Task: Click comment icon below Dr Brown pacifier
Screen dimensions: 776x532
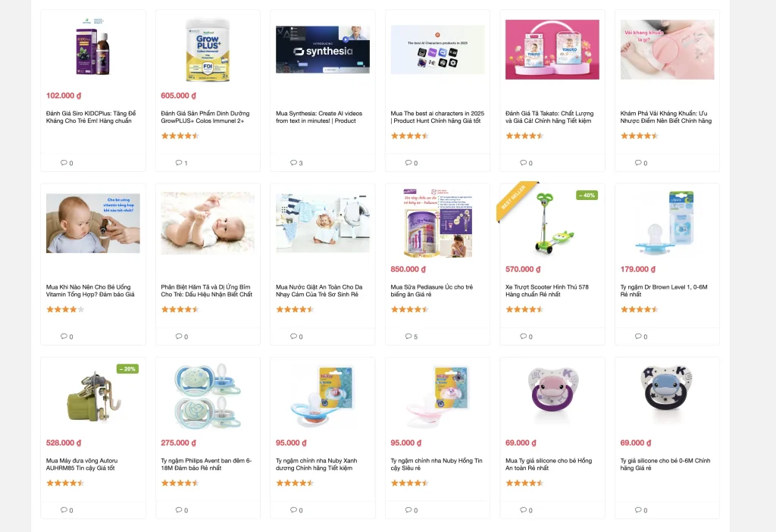Action: [x=638, y=336]
